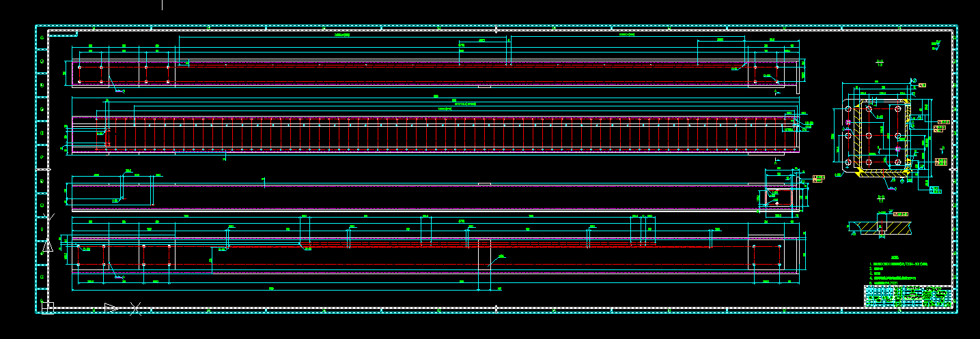Select the title block in drawing corner
This screenshot has width=980, height=339.
click(x=908, y=297)
